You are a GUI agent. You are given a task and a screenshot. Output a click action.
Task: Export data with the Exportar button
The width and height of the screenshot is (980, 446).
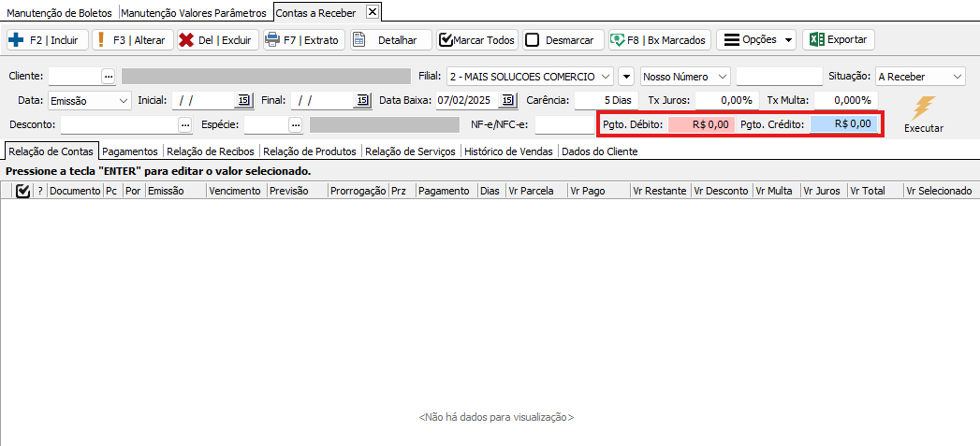point(839,40)
